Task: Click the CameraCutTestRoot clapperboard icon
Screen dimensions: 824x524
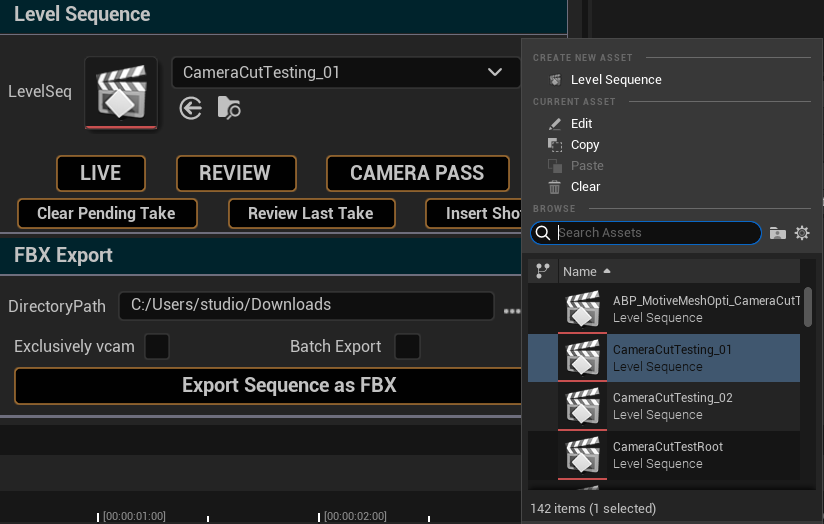Action: pyautogui.click(x=582, y=455)
